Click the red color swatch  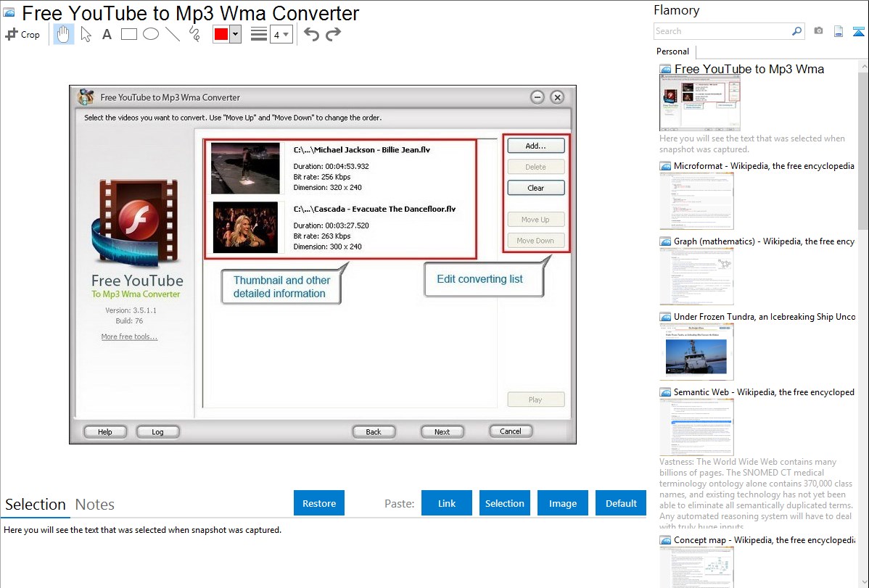coord(221,34)
